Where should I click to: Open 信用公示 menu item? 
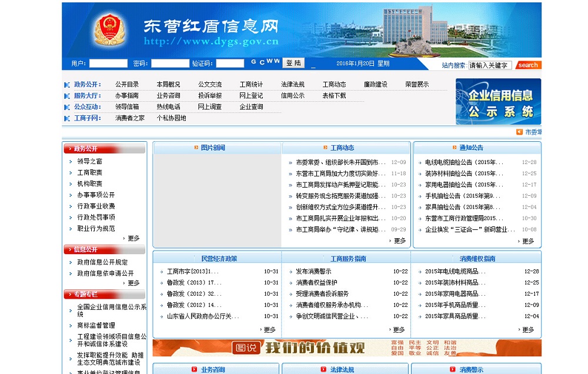tap(293, 96)
